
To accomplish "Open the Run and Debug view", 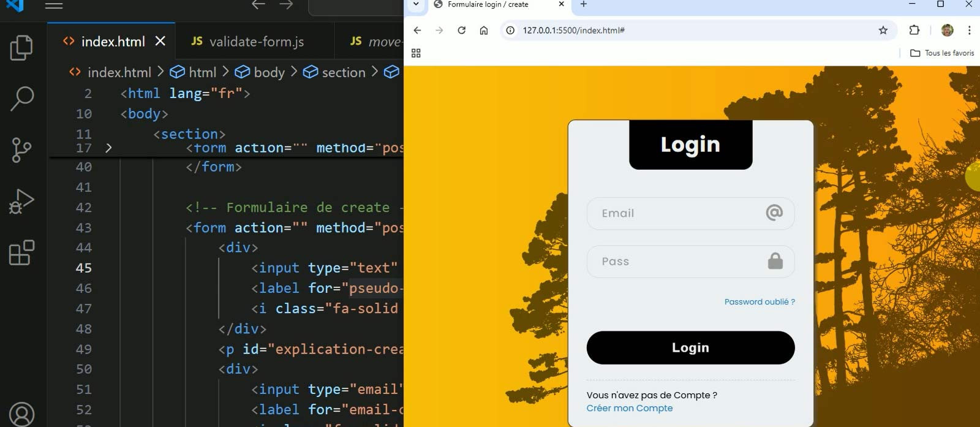I will coord(21,202).
